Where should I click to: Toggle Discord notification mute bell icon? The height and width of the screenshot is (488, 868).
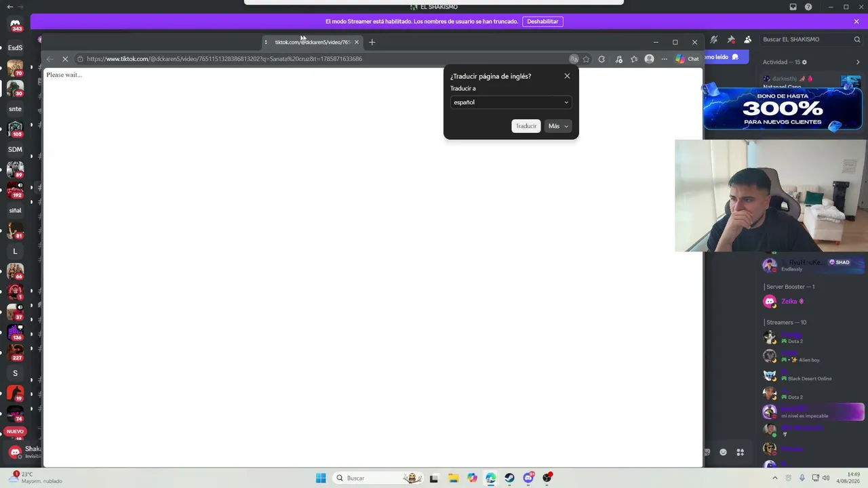click(713, 39)
